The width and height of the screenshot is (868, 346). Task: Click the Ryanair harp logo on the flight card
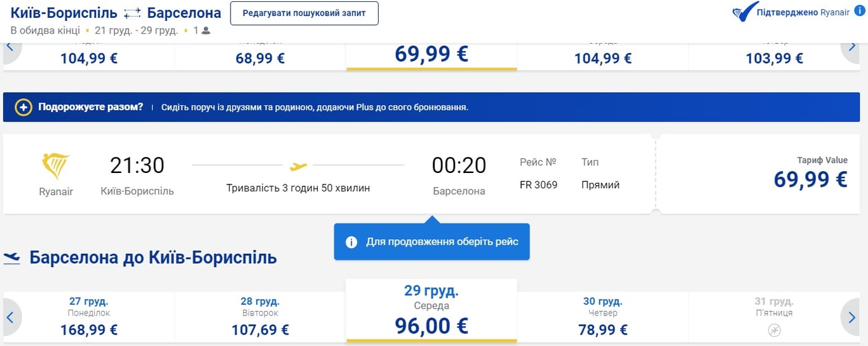[56, 167]
